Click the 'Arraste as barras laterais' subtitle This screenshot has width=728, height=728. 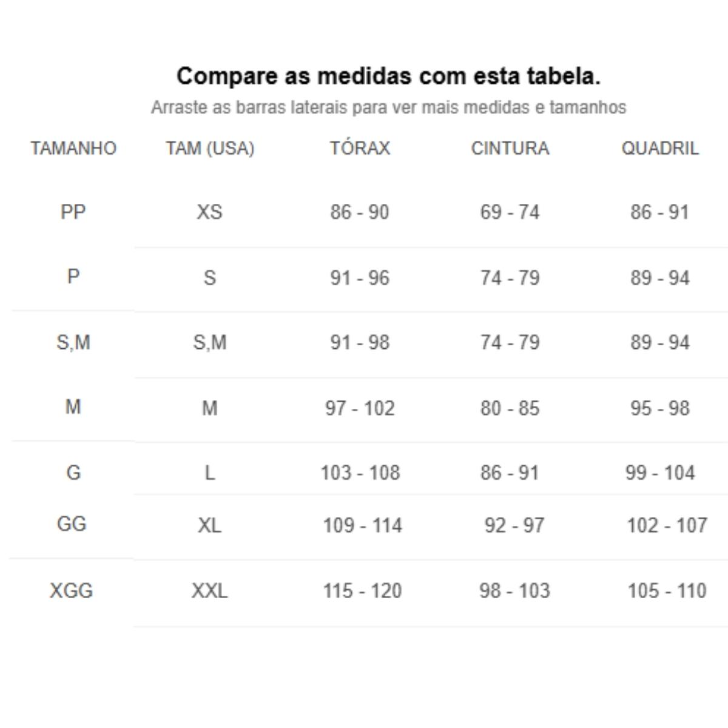[x=388, y=107]
